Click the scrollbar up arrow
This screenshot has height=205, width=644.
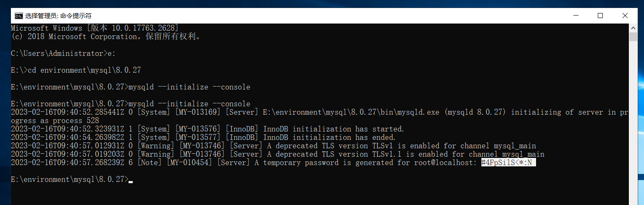pyautogui.click(x=633, y=28)
